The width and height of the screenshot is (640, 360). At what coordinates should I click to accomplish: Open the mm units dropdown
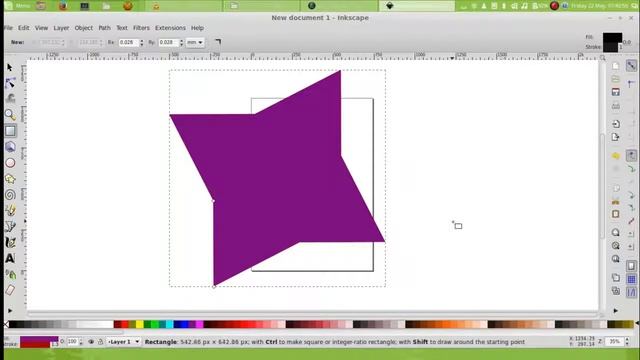(195, 42)
